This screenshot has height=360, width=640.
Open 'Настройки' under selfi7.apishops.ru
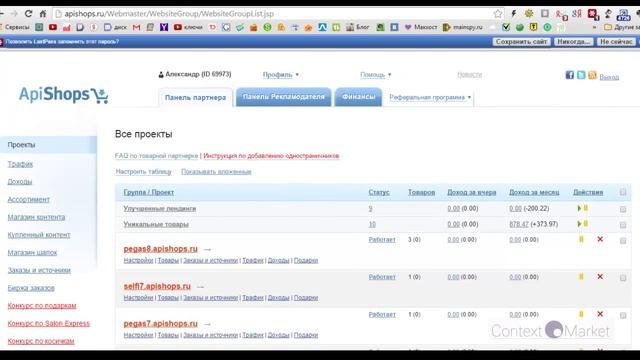click(138, 298)
